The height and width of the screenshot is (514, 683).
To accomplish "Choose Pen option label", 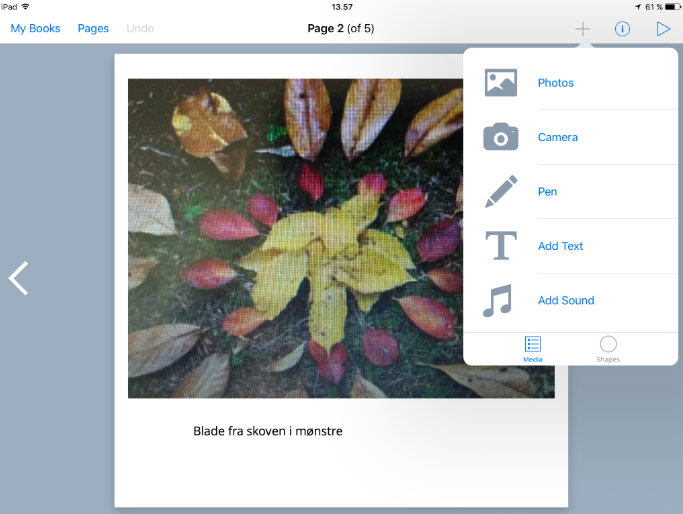I will point(547,192).
